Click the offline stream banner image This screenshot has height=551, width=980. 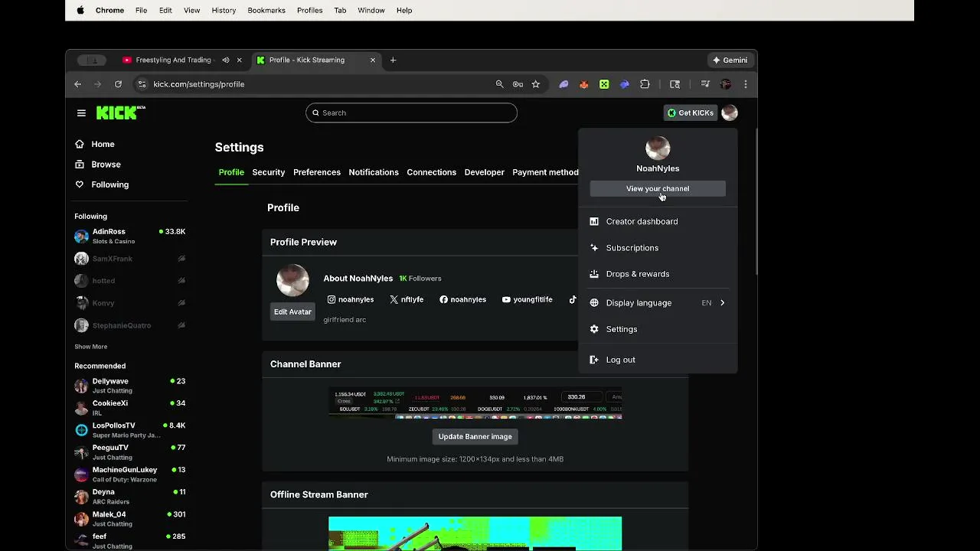coord(475,533)
